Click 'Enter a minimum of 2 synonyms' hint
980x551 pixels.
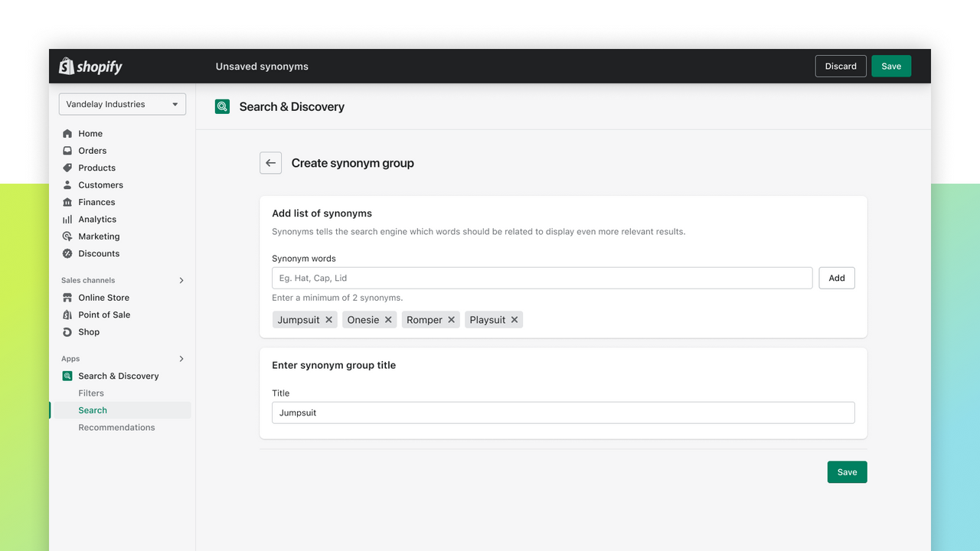(x=338, y=298)
